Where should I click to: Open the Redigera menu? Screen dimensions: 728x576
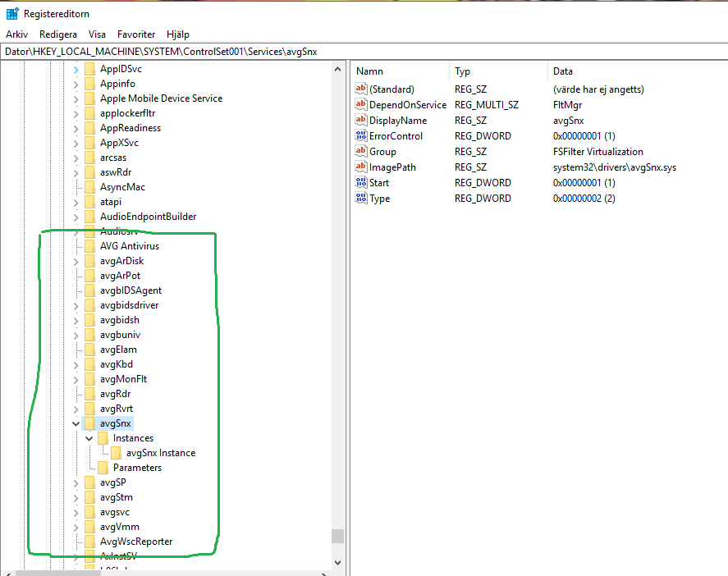58,34
